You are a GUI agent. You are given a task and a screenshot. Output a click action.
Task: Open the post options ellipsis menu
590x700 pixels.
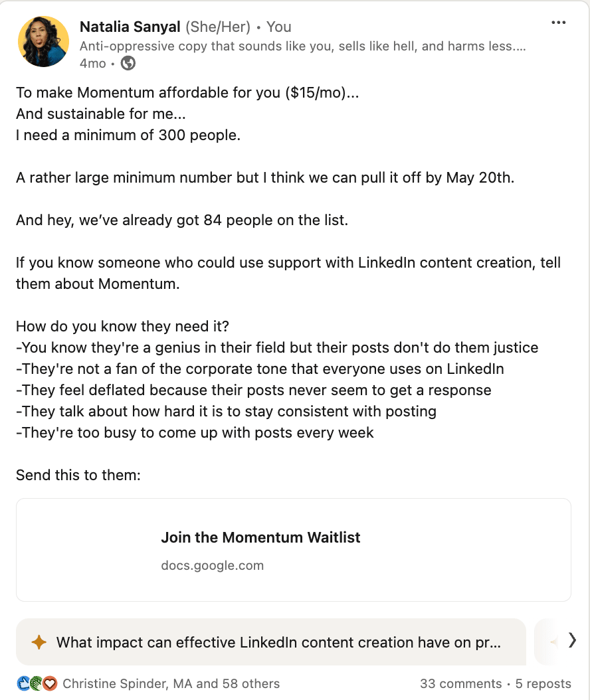coord(559,22)
